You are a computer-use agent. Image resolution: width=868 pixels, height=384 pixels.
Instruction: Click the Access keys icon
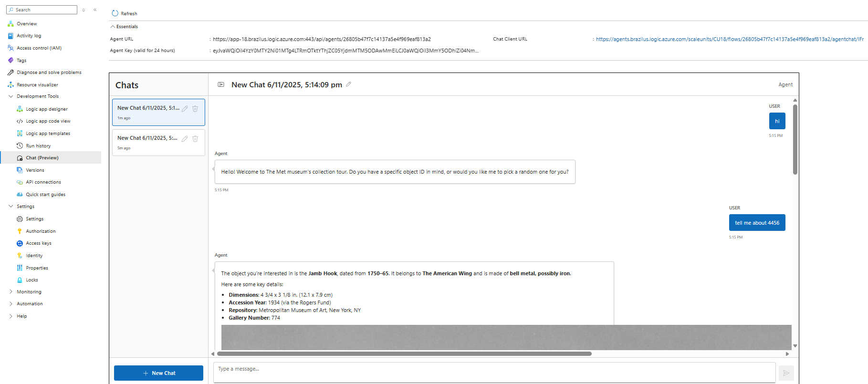[x=20, y=243]
